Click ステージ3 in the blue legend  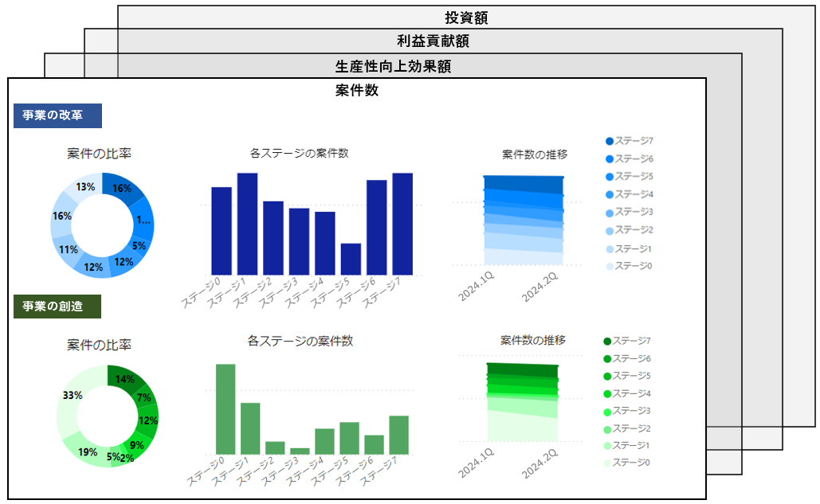(x=629, y=212)
